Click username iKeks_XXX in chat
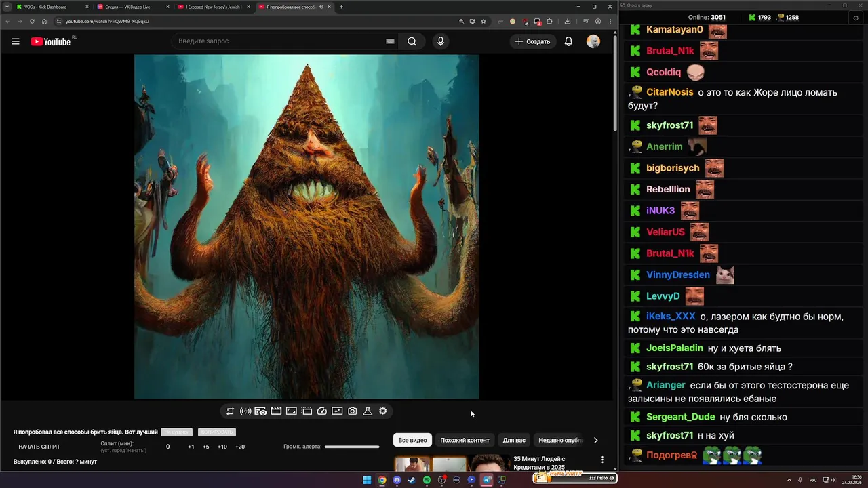The height and width of the screenshot is (488, 868). [x=671, y=317]
